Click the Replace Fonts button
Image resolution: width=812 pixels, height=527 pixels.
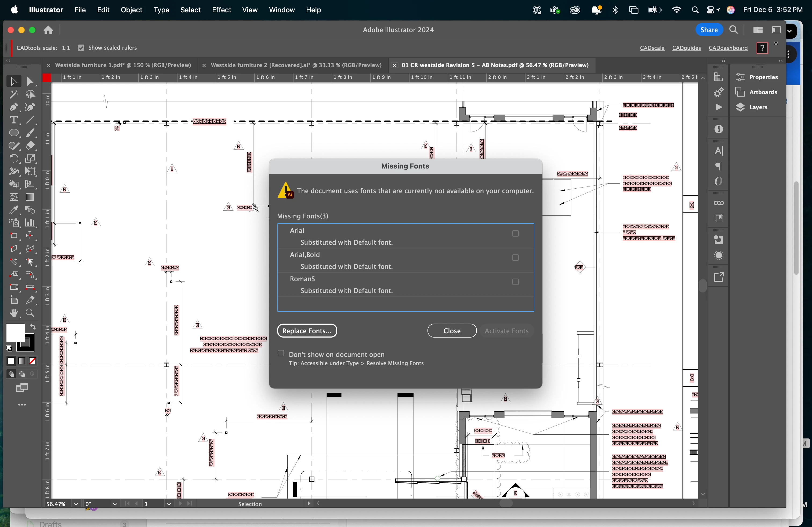click(307, 331)
